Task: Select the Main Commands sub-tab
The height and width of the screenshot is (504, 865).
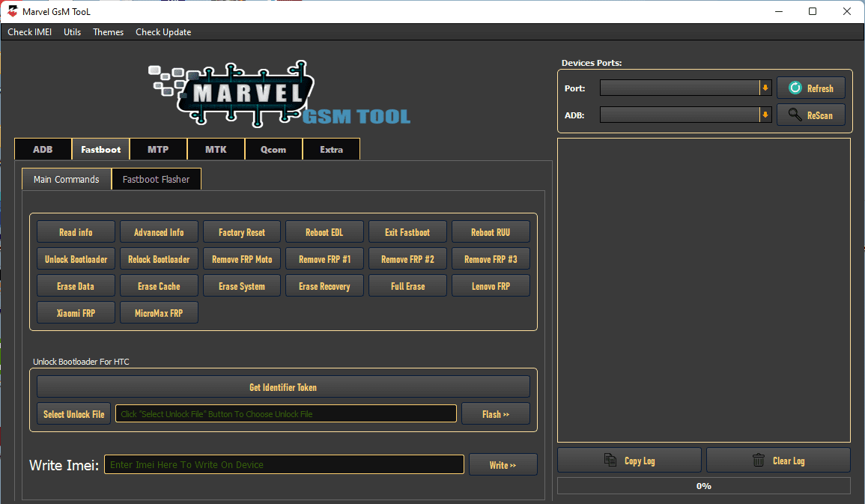Action: (x=66, y=179)
